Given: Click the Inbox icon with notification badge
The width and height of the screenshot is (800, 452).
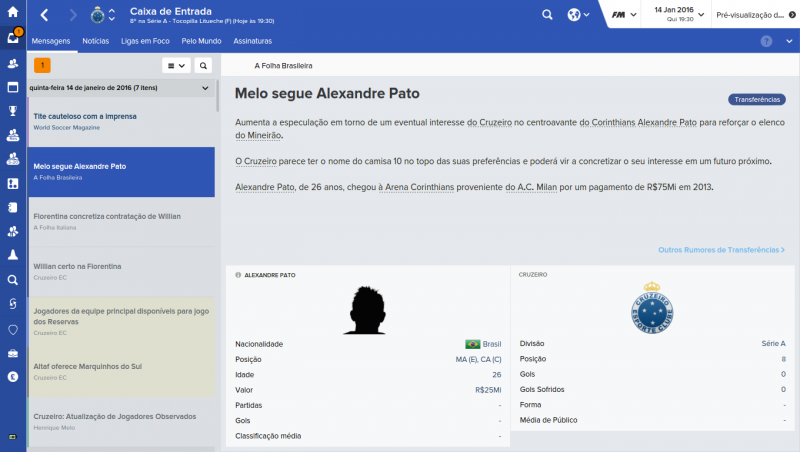Looking at the screenshot, I should coord(13,38).
